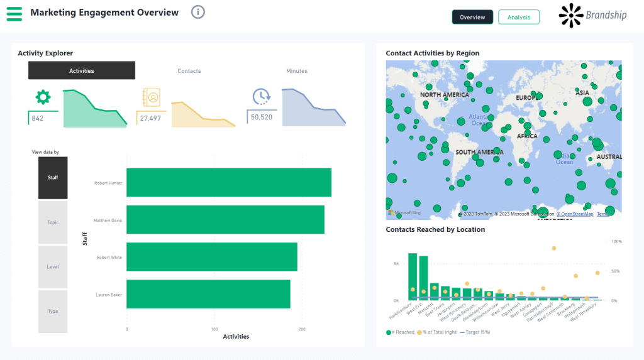Switch to the Contacts tab

tap(189, 71)
